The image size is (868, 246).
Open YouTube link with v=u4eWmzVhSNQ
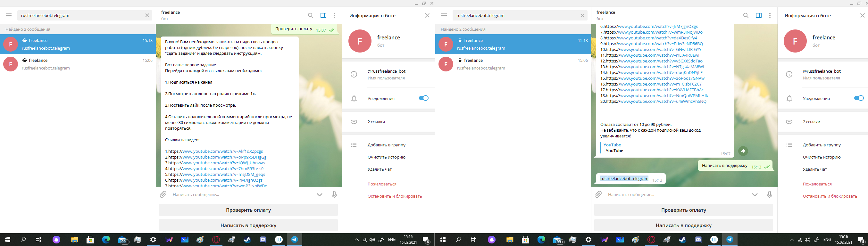pos(663,101)
